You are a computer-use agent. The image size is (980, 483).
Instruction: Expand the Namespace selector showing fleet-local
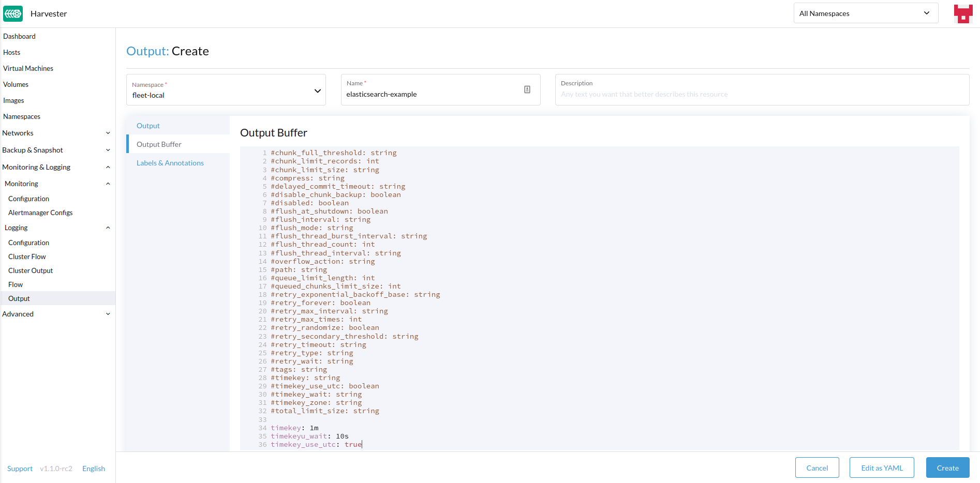click(317, 90)
